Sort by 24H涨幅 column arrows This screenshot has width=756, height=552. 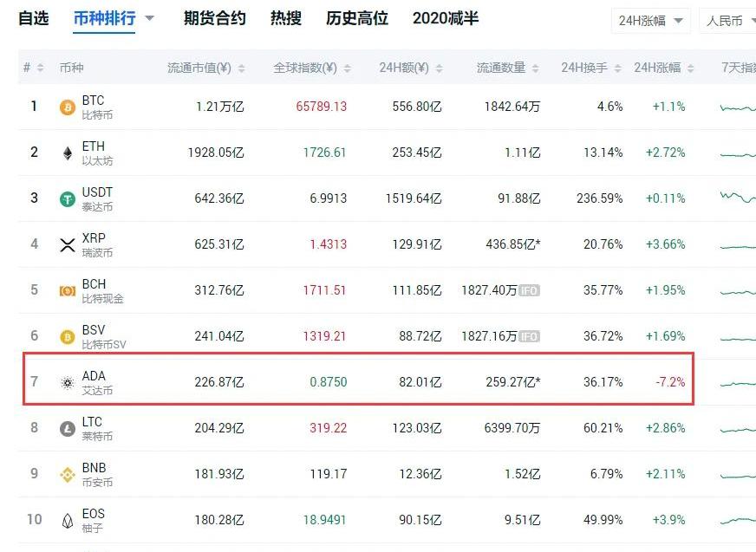point(690,68)
